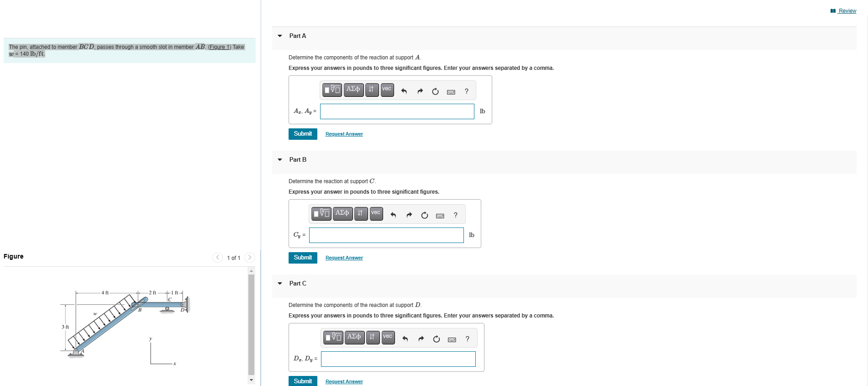Screen dimensions: 868x386
Task: Open Greek symbols menu in Part B
Action: (342, 213)
